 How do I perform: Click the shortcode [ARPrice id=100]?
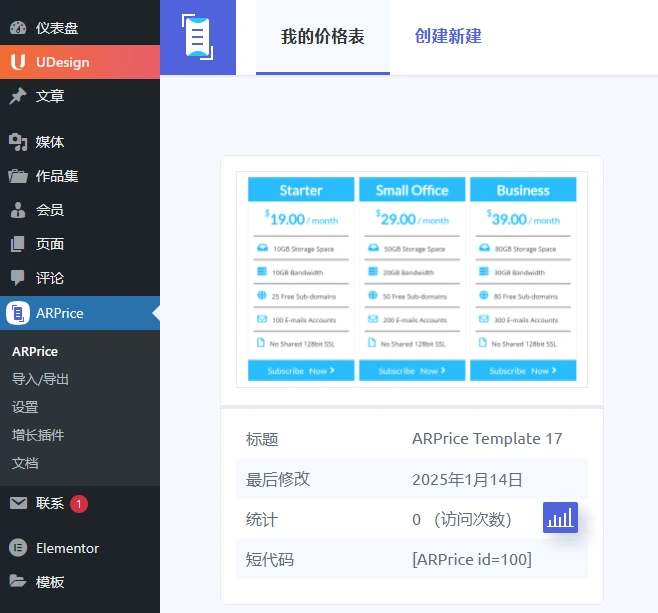(472, 559)
